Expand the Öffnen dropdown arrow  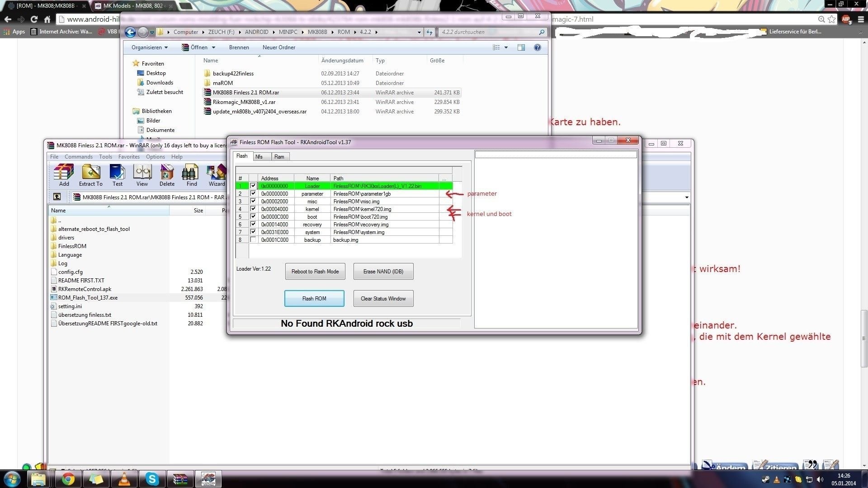point(213,47)
